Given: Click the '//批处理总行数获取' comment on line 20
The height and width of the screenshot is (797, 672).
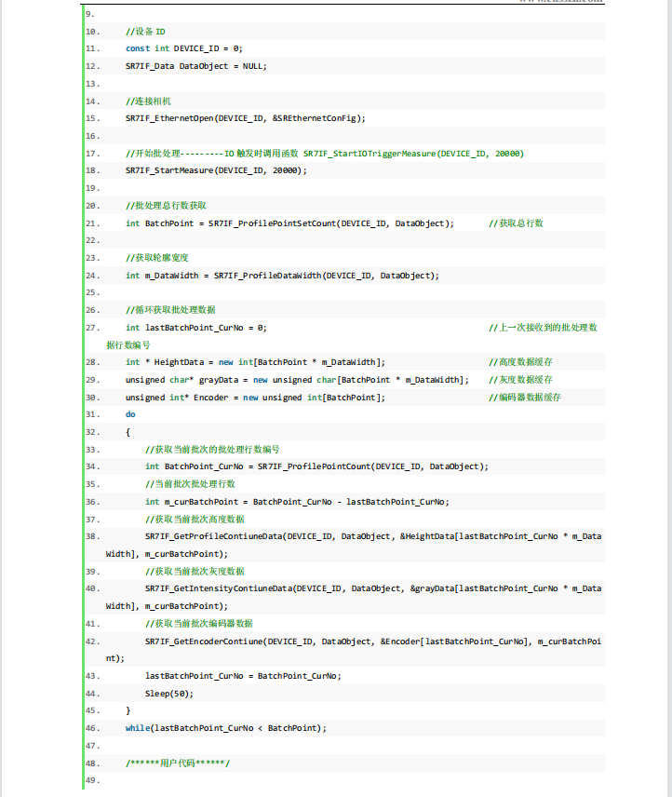Looking at the screenshot, I should tap(166, 206).
